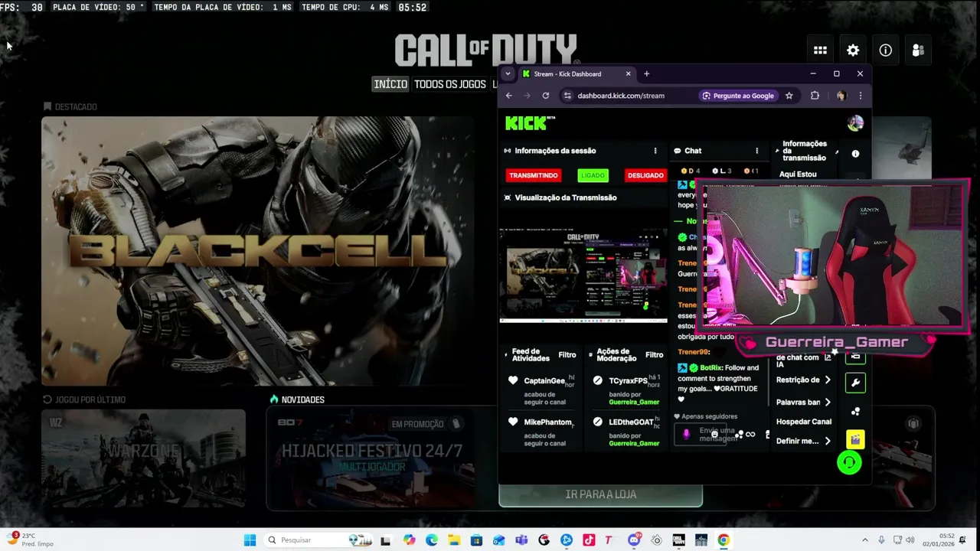The height and width of the screenshot is (551, 980).
Task: Open the Microsoft Teams taskbar icon
Action: (x=521, y=540)
